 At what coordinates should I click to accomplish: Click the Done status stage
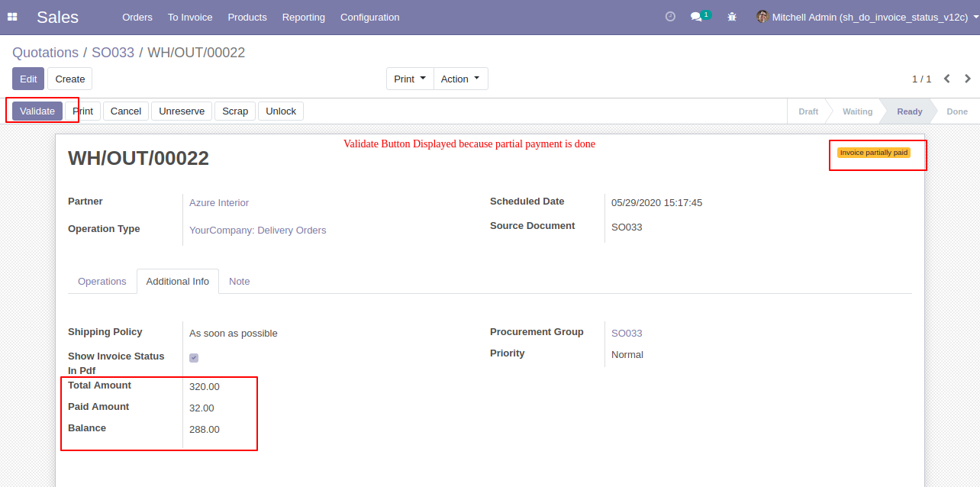pos(957,111)
